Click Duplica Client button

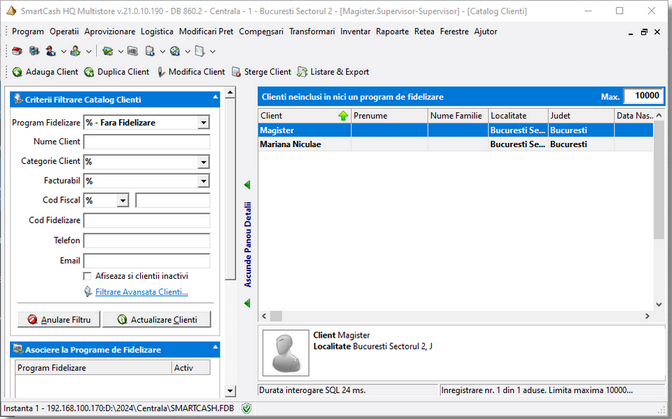click(x=117, y=72)
